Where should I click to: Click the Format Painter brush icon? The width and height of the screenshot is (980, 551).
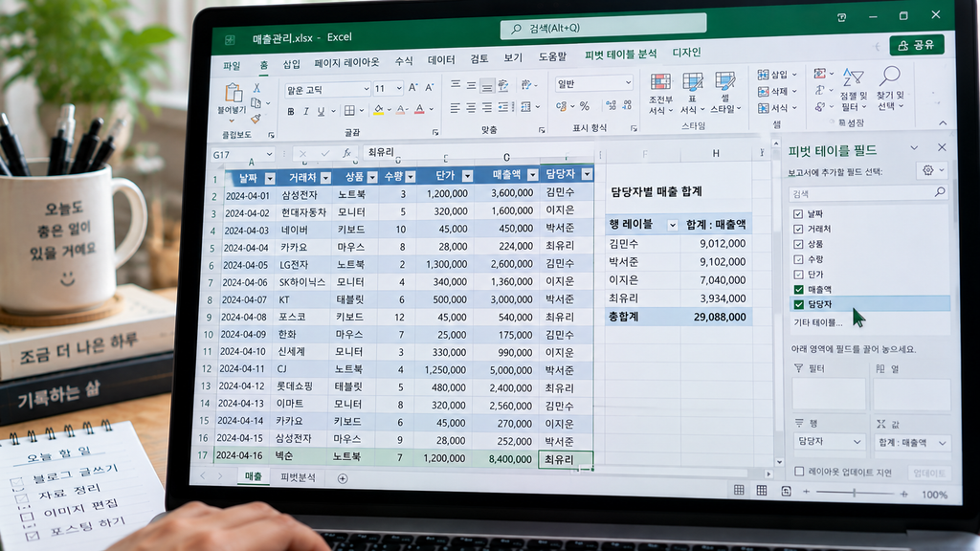[x=256, y=119]
